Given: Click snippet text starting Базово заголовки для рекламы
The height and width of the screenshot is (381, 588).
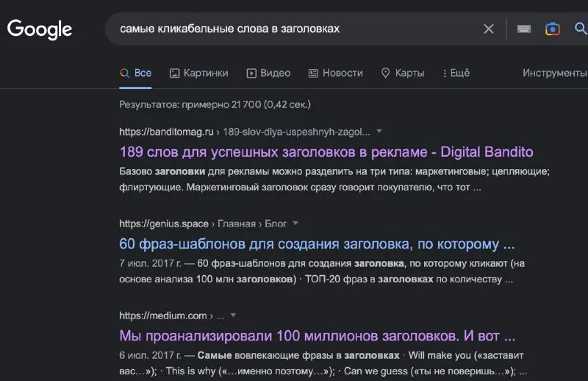Looking at the screenshot, I should point(334,179).
